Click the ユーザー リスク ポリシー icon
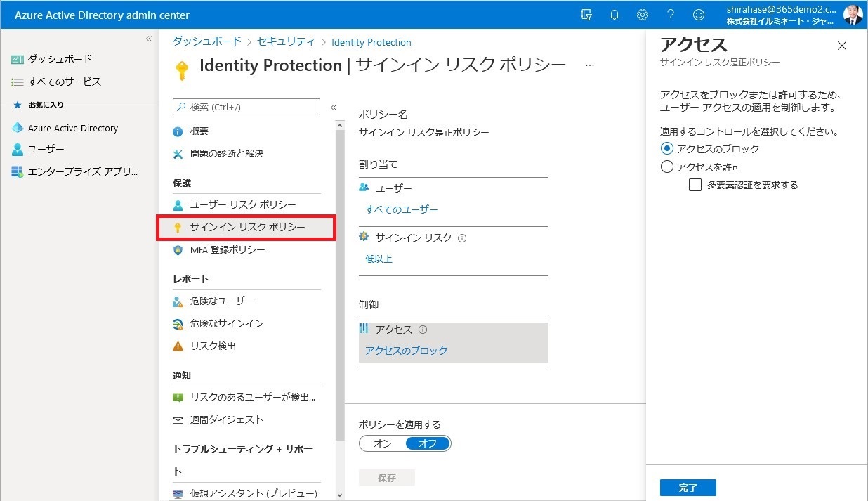Screen dimensions: 868x501 point(178,205)
